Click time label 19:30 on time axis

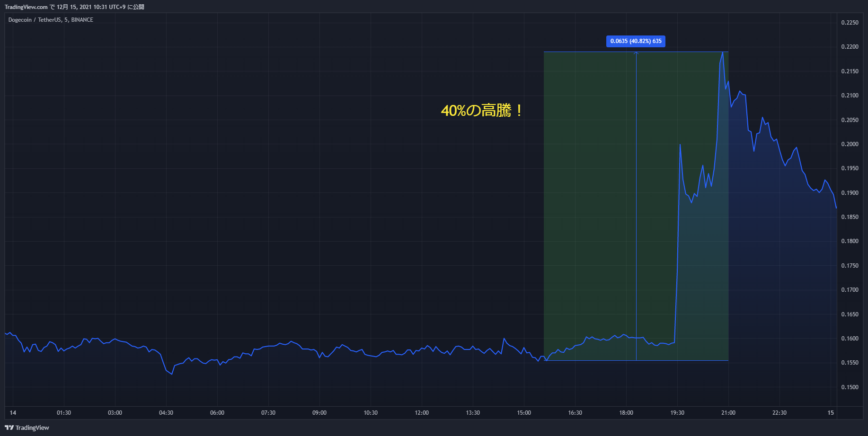[677, 413]
